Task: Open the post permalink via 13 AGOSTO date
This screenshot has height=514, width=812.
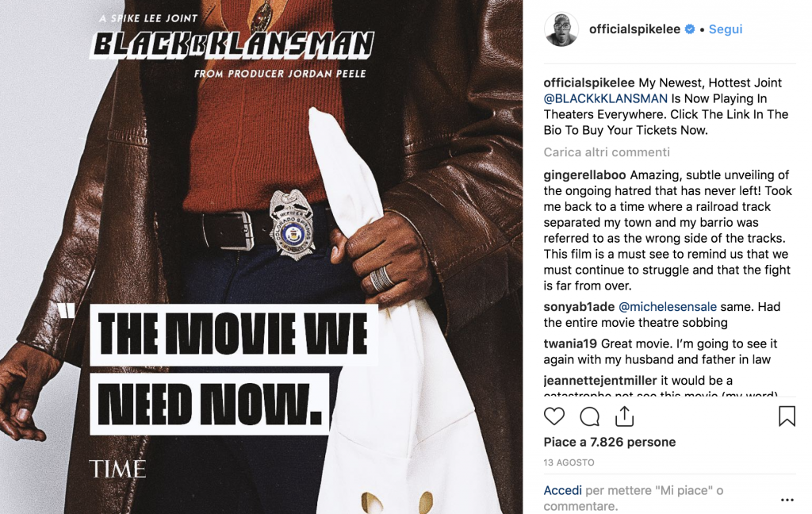Action: point(569,462)
